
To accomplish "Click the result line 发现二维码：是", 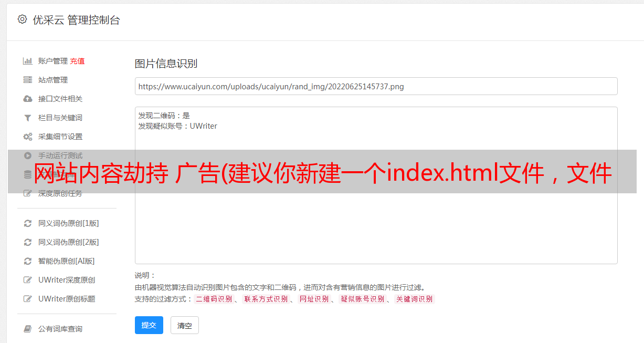I will pos(164,116).
